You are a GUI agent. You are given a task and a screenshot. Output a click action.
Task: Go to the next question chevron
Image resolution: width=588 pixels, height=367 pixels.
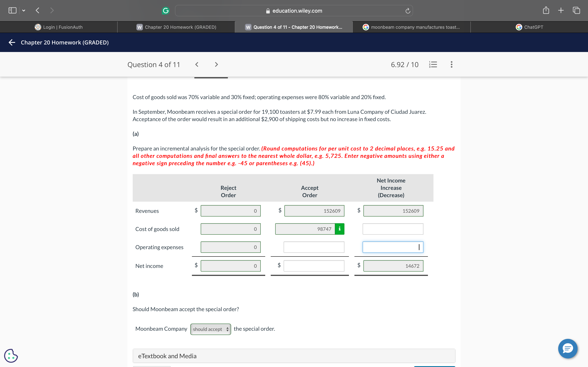(x=216, y=64)
